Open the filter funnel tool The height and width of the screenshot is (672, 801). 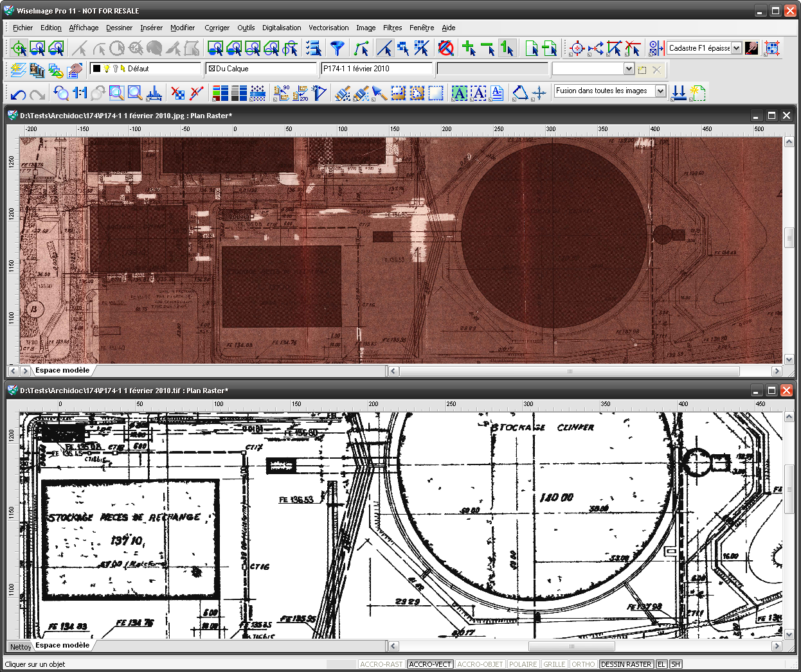336,48
